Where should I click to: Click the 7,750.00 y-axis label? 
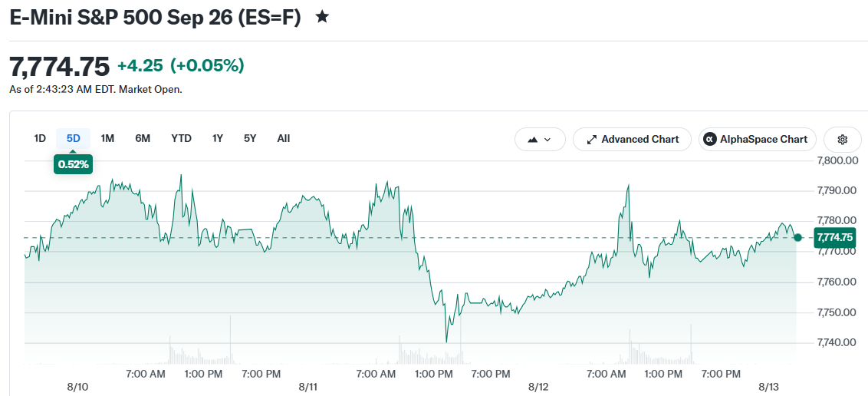pyautogui.click(x=837, y=313)
